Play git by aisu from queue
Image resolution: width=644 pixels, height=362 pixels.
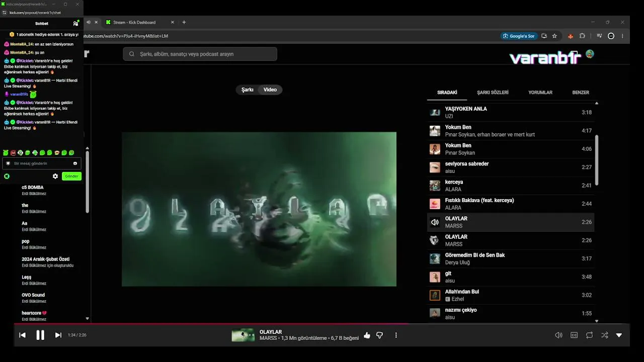(511, 277)
